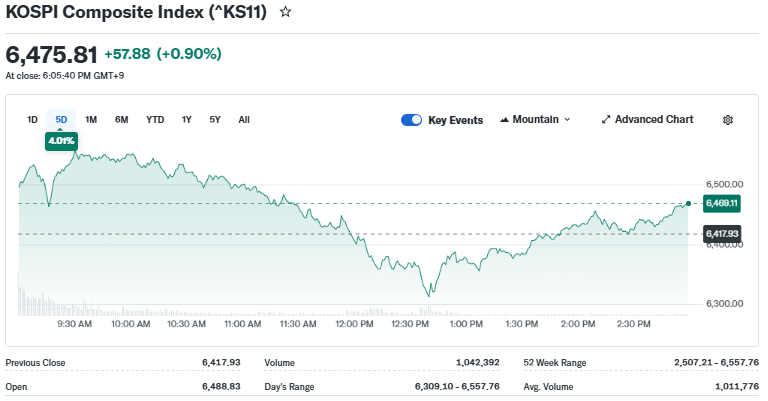This screenshot has height=401, width=768.
Task: Click the 6,469.11 current price label
Action: (x=721, y=203)
